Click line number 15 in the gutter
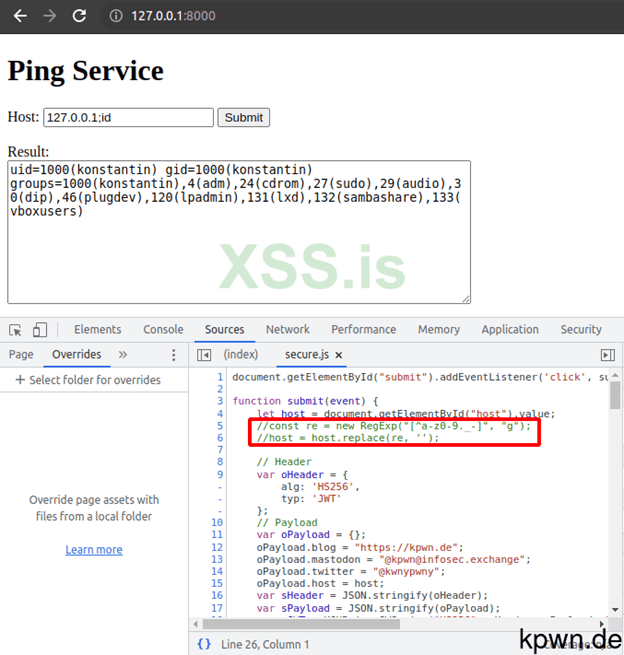 point(217,583)
